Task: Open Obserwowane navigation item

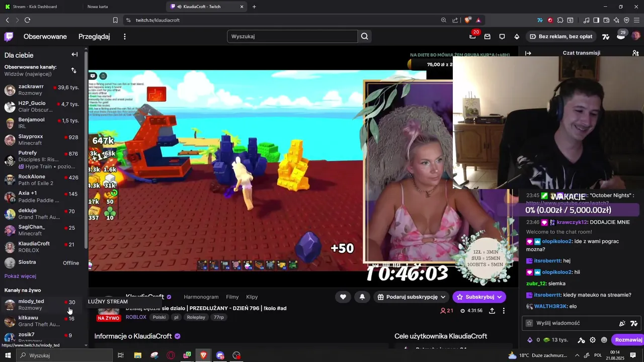Action: 45,36
